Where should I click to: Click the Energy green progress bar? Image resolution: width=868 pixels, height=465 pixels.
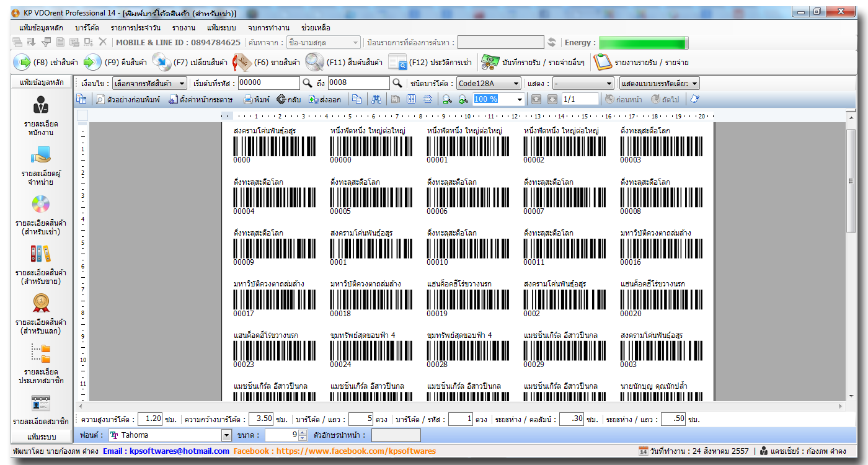[643, 43]
